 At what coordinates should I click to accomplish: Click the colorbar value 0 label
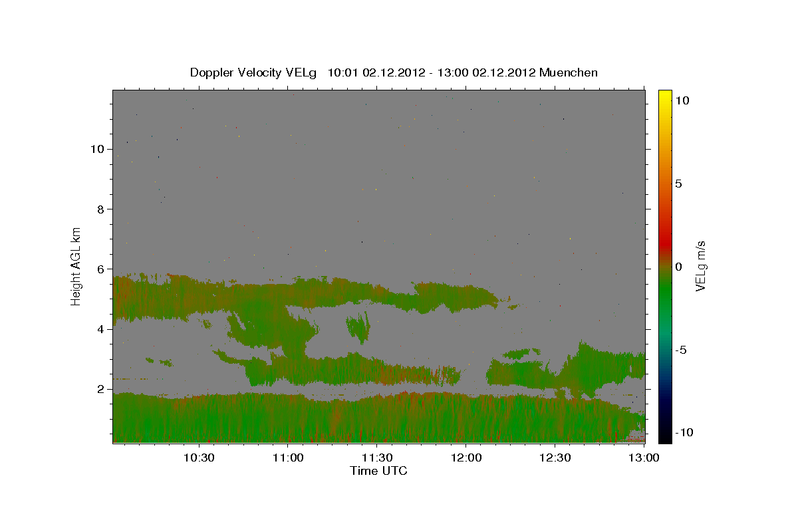coord(679,267)
